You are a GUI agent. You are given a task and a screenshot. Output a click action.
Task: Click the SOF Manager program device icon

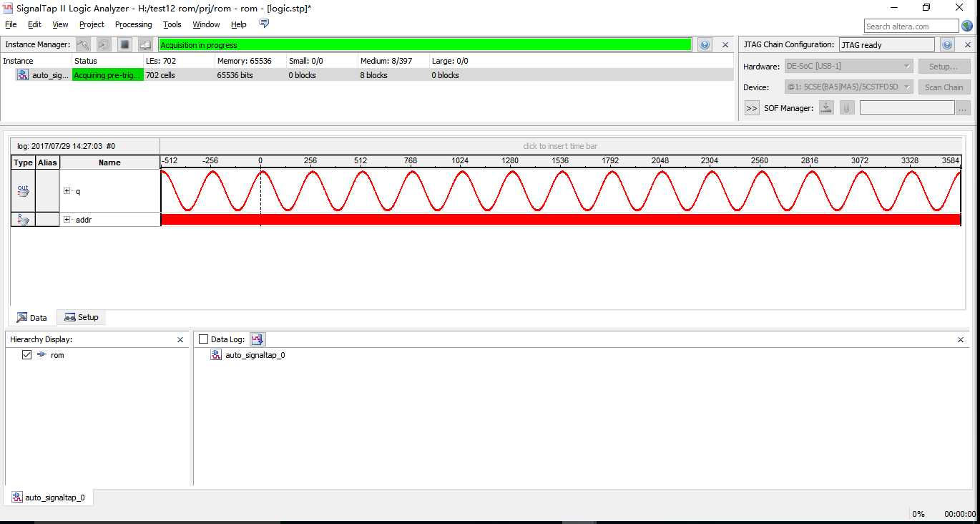point(826,107)
